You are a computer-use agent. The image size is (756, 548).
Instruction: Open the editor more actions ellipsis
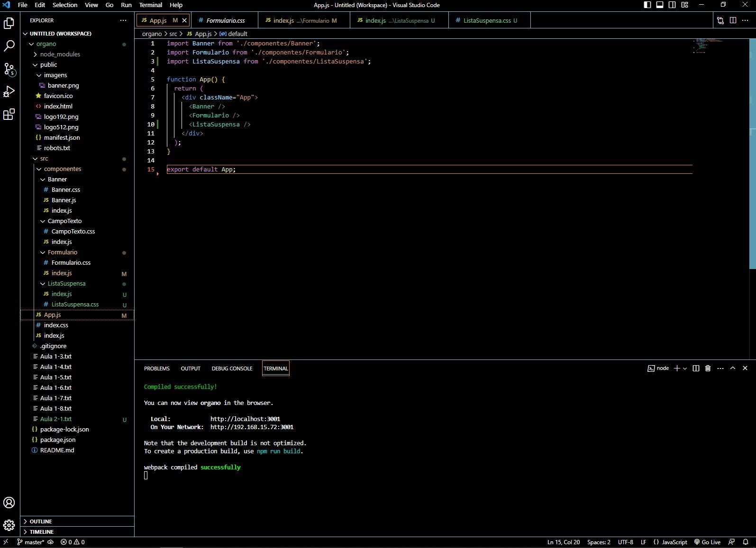pos(746,20)
